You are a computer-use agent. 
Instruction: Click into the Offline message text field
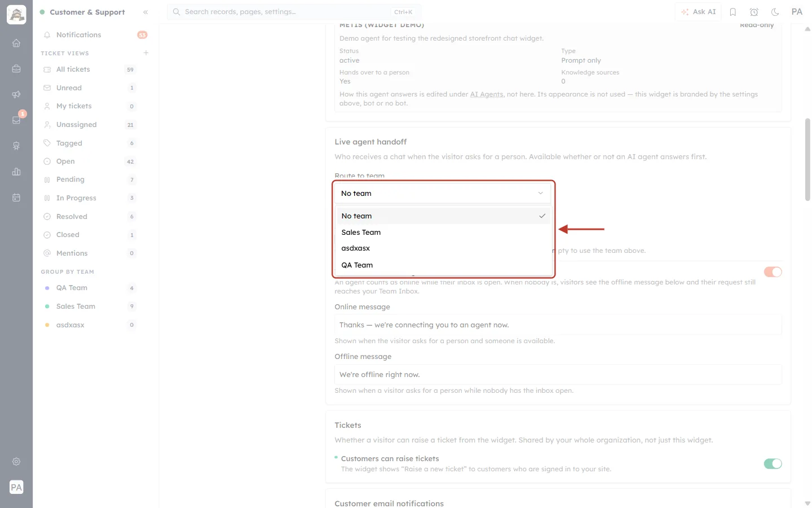pos(558,375)
